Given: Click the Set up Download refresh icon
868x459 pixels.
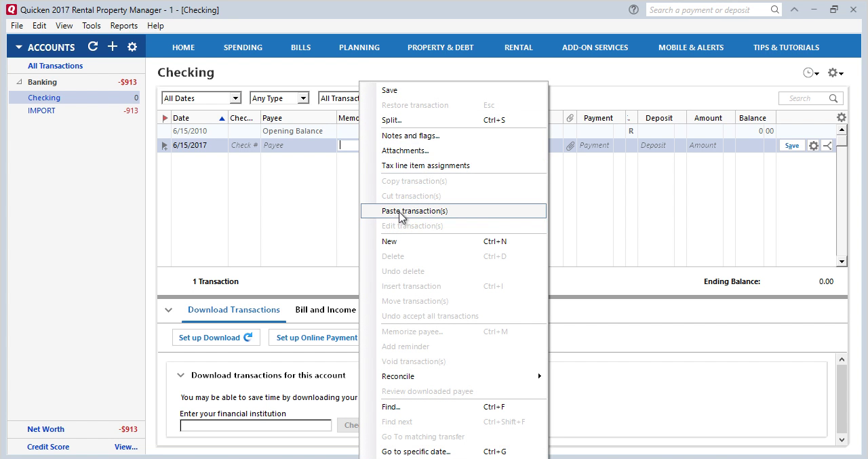Looking at the screenshot, I should tap(248, 337).
